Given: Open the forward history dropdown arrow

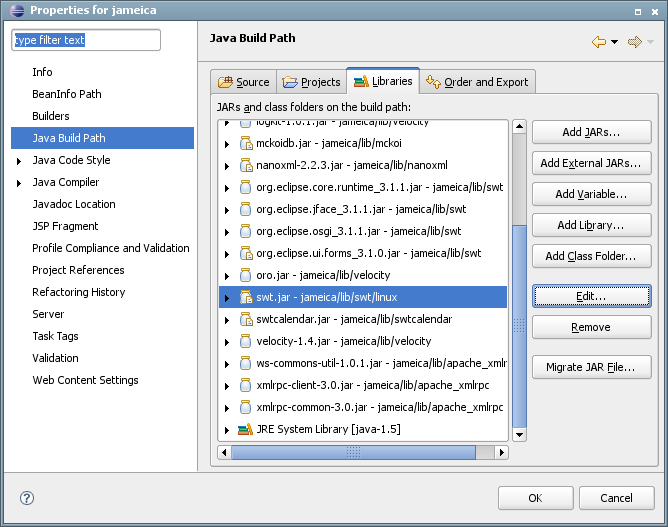Looking at the screenshot, I should [650, 42].
